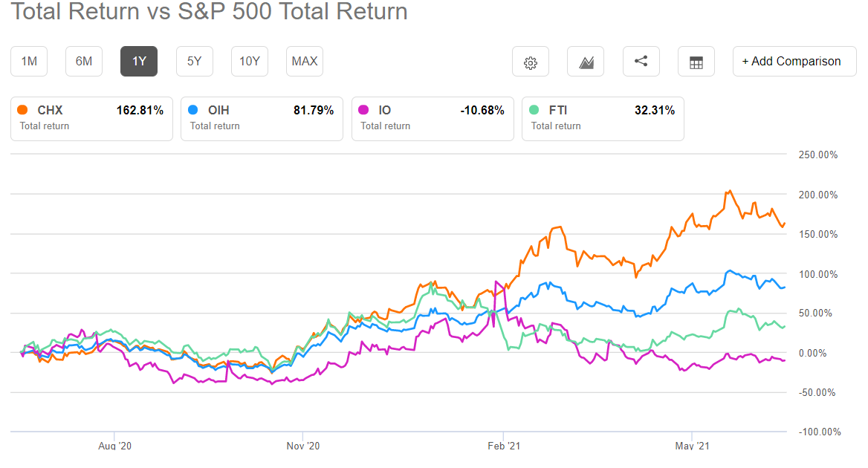Hide the OIH total return line
Image resolution: width=868 pixels, height=468 pixels.
(261, 117)
